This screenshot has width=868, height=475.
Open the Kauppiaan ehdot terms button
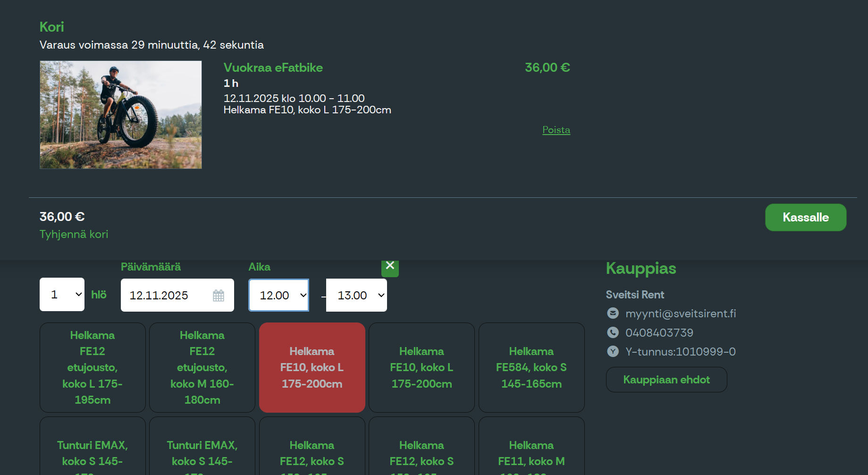tap(666, 380)
